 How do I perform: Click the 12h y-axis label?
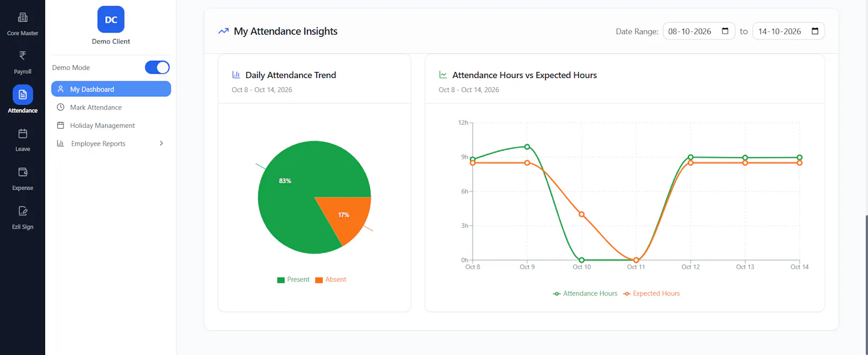point(463,123)
